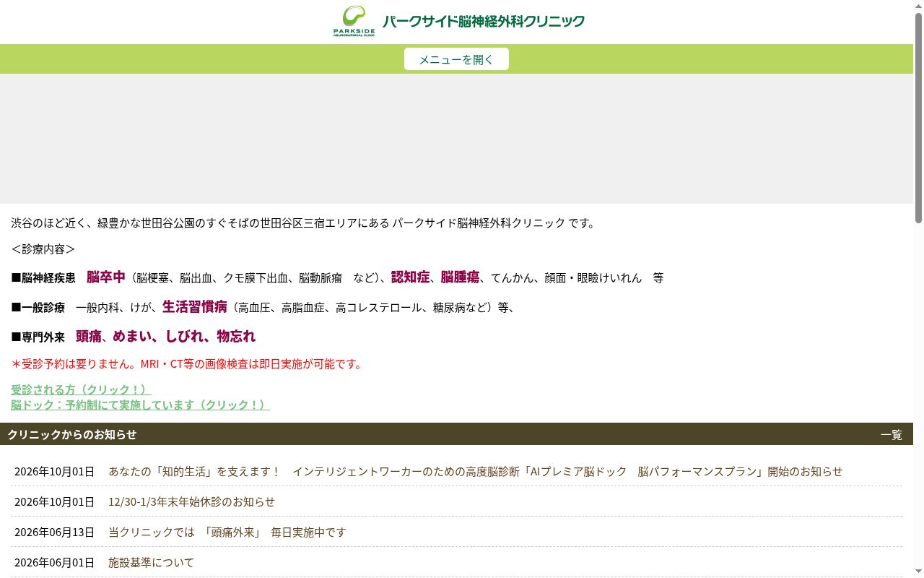Click the red 受診予約は要りません notice text
Screen dimensions: 924x578
(188, 363)
